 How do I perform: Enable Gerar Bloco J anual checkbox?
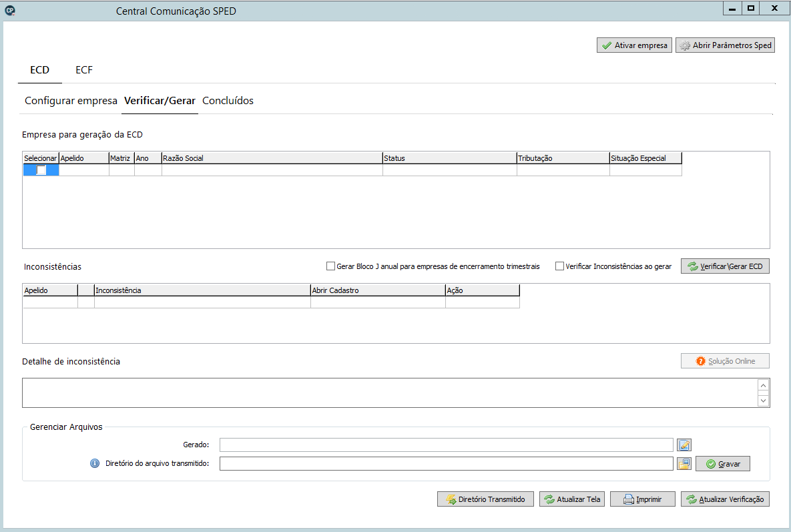(x=331, y=266)
